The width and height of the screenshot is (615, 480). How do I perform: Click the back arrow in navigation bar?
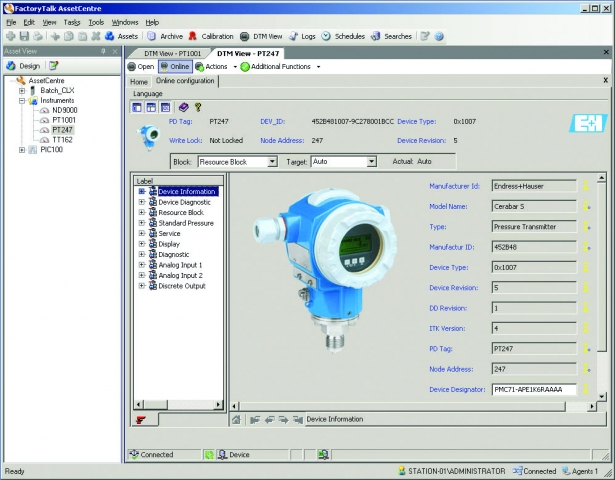pos(269,420)
